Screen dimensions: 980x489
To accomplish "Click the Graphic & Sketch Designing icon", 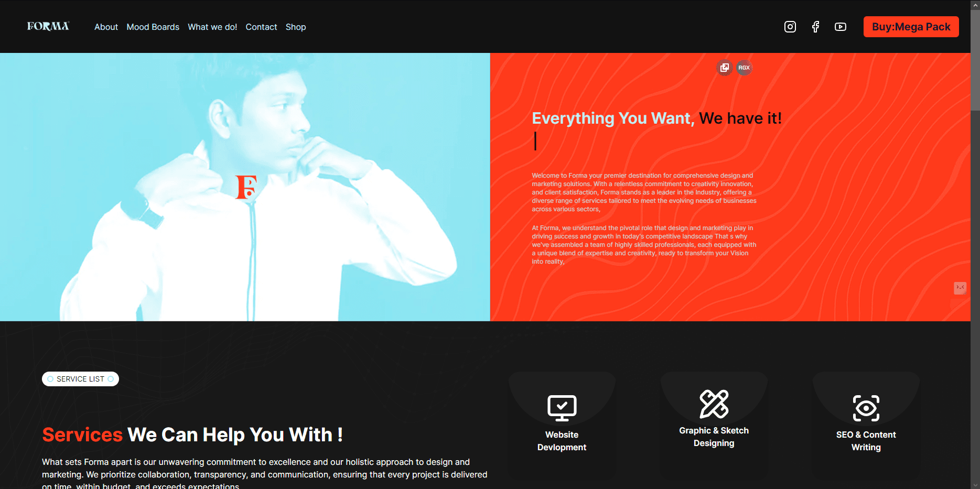I will tap(714, 404).
